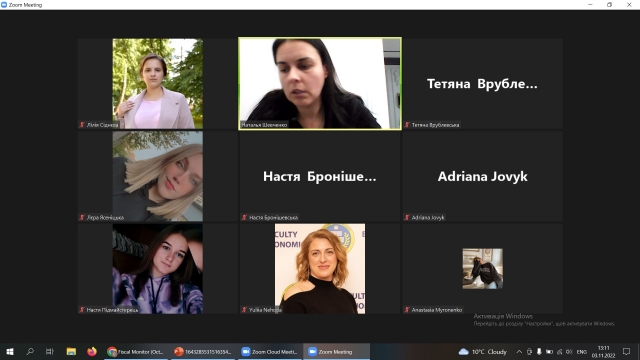Open the network tray icon

tap(560, 351)
